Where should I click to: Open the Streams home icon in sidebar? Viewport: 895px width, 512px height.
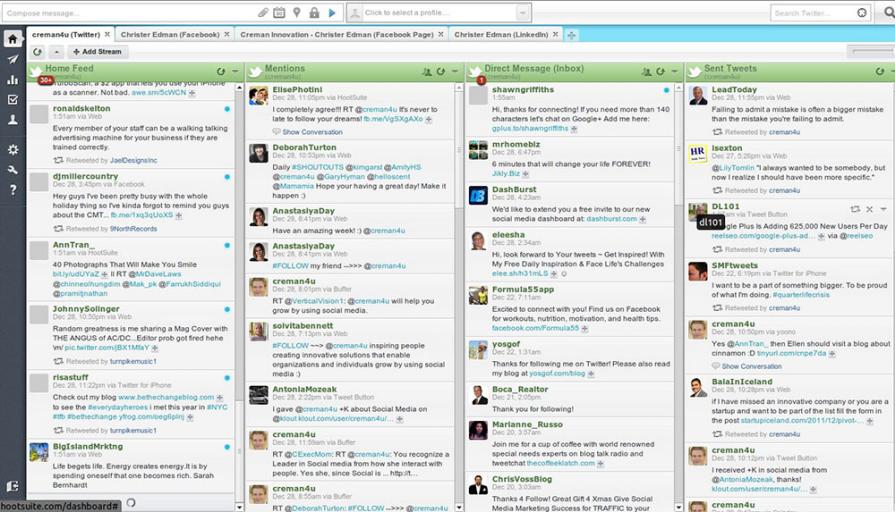[12, 39]
